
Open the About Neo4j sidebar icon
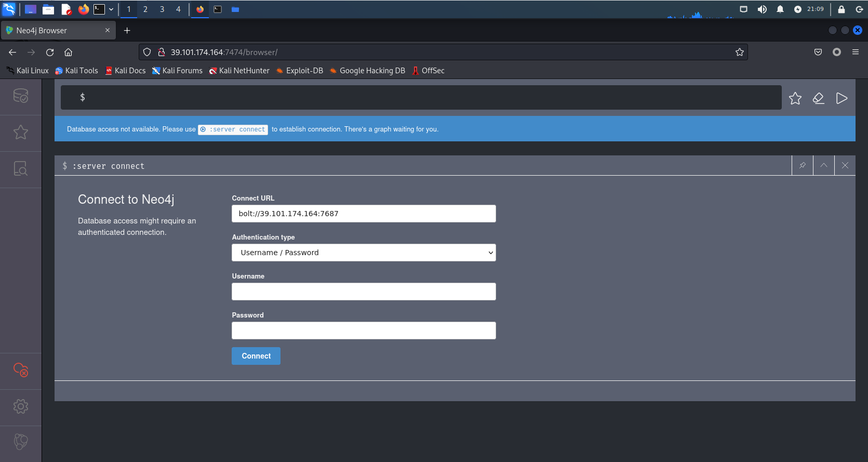click(x=21, y=442)
